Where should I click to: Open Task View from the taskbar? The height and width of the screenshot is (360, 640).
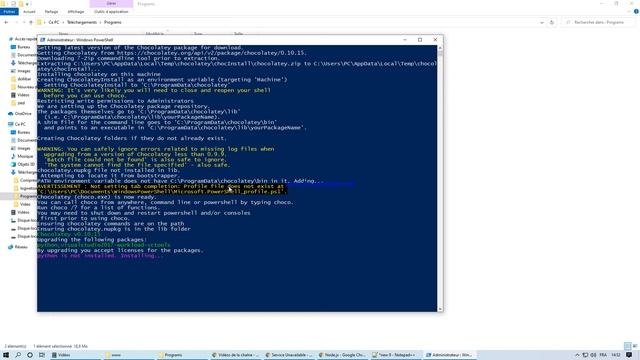[x=42, y=355]
